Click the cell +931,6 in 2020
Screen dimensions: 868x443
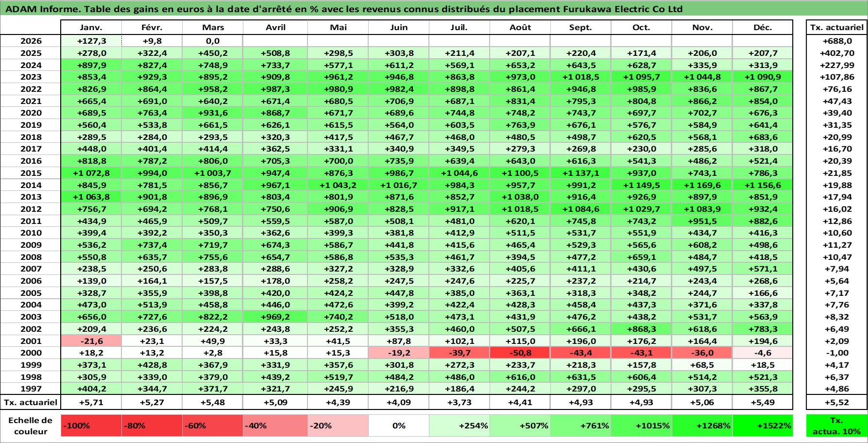tap(213, 113)
